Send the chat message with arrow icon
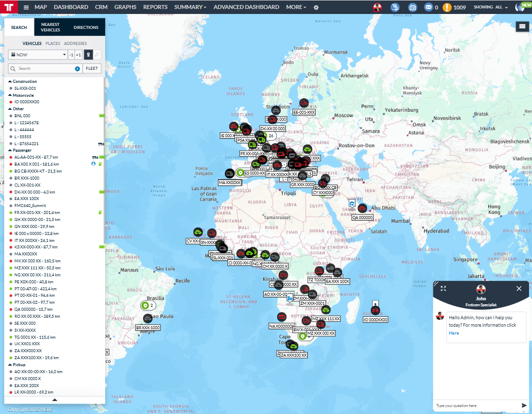The image size is (532, 414). click(524, 406)
